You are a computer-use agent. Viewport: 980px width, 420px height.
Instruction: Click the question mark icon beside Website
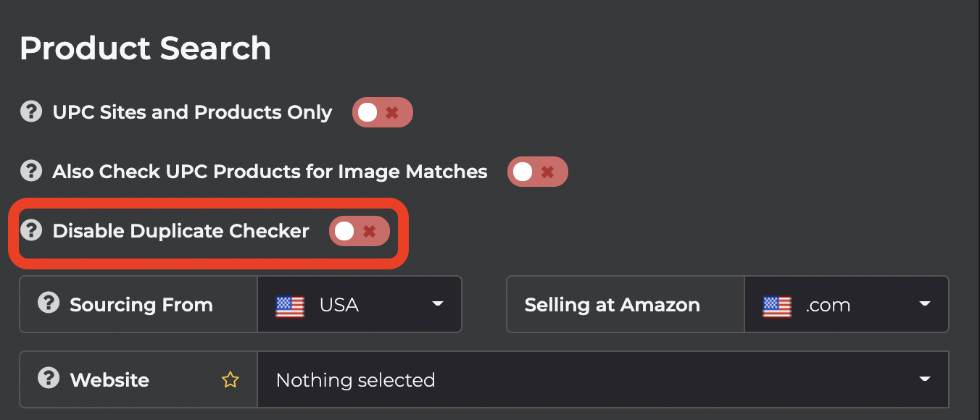49,379
